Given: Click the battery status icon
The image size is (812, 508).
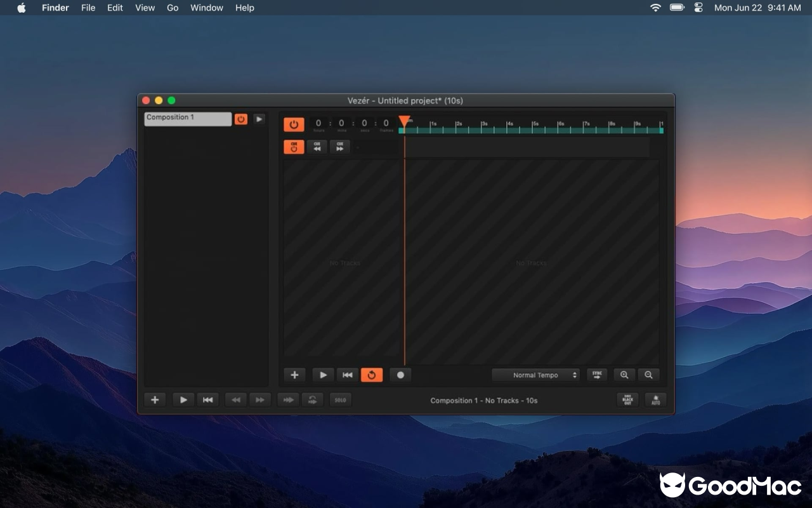Looking at the screenshot, I should point(677,8).
